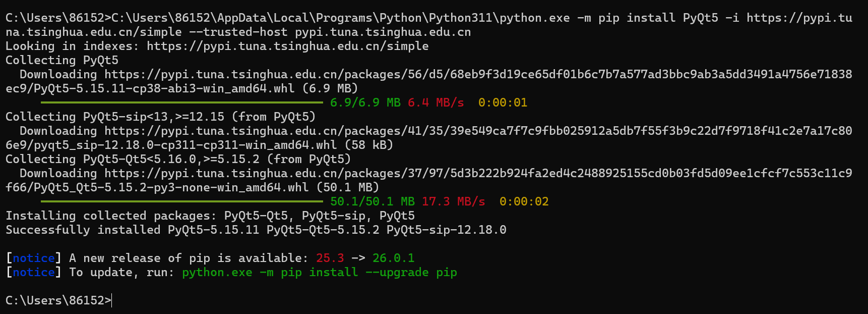Viewport: 868px width, 314px height.
Task: Click the '0:00:02' elapsed time
Action: pyautogui.click(x=524, y=201)
